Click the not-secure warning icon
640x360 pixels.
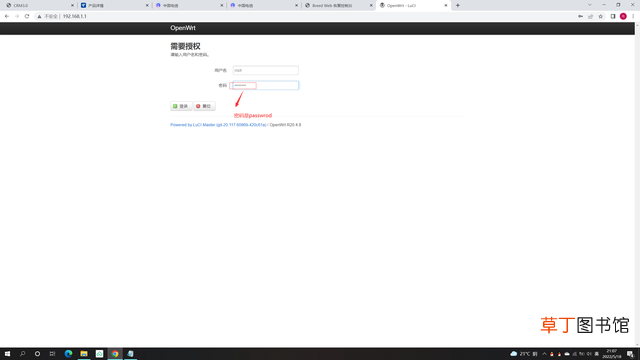[x=39, y=16]
